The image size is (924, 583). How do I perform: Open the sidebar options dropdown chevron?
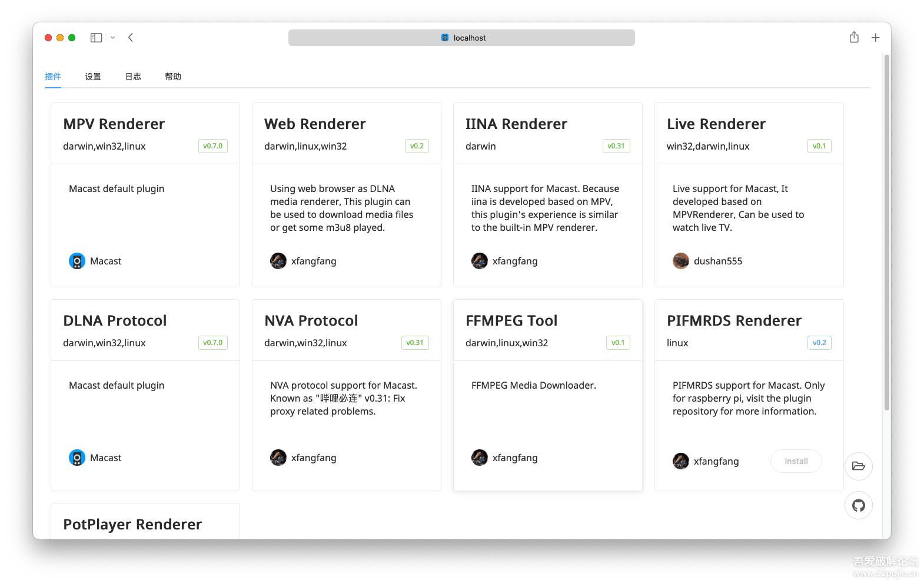(112, 38)
